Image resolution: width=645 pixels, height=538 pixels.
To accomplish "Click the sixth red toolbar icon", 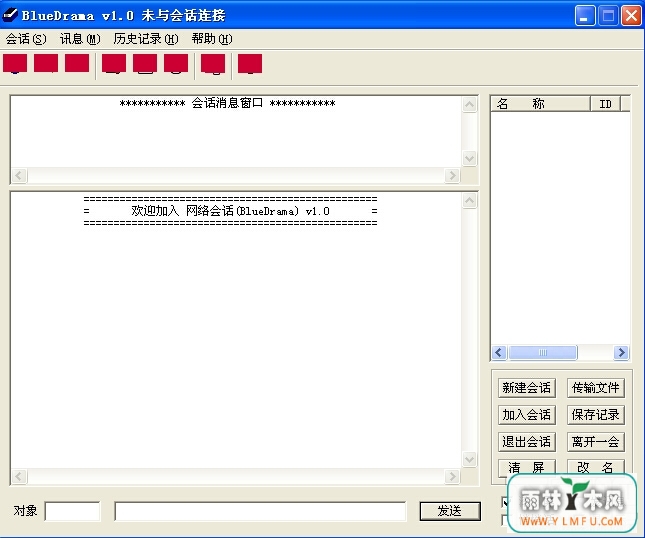I will pyautogui.click(x=176, y=64).
